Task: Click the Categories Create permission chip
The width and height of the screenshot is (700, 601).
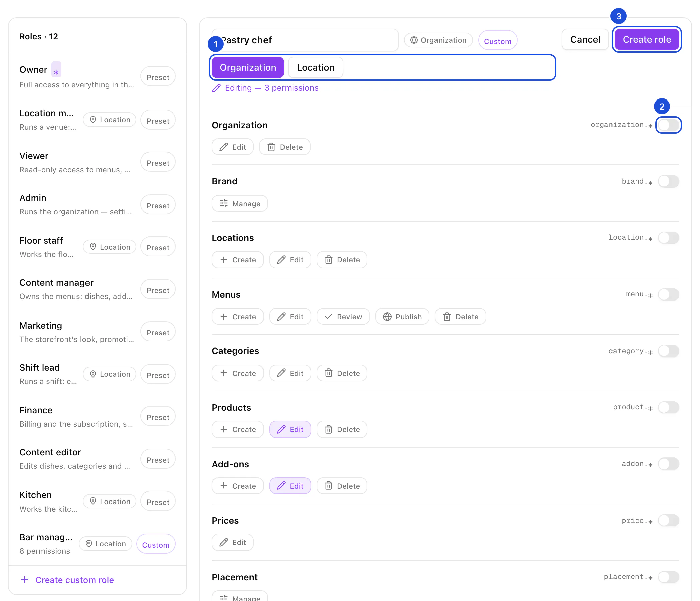Action: 237,373
